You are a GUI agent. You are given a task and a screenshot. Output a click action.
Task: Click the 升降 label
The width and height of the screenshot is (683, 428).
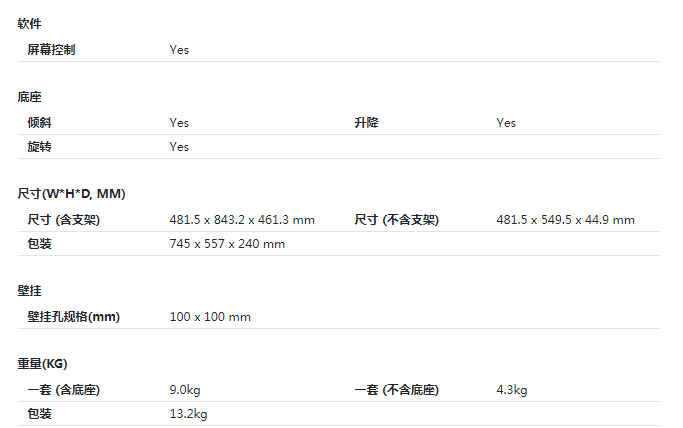366,122
